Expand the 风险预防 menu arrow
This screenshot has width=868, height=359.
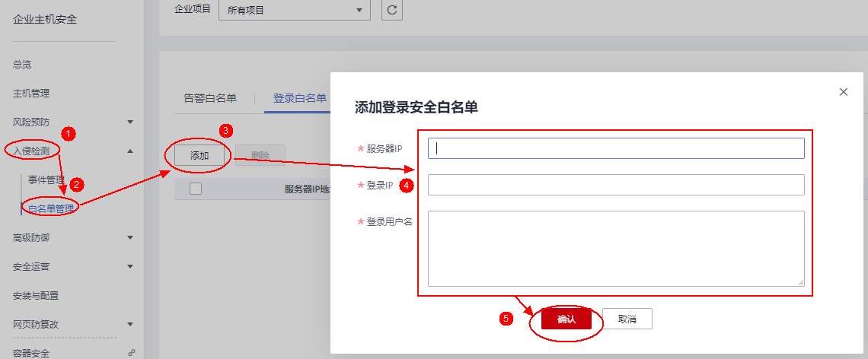(x=130, y=122)
